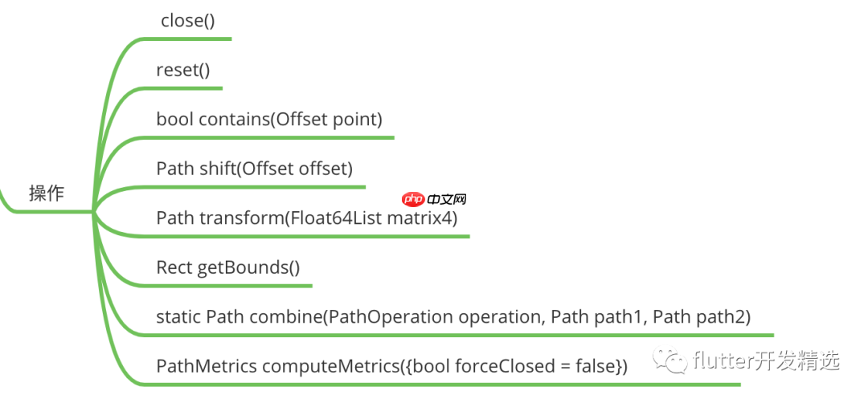The width and height of the screenshot is (868, 399).
Task: Select the PathMetrics computeMetrics node
Action: click(391, 367)
